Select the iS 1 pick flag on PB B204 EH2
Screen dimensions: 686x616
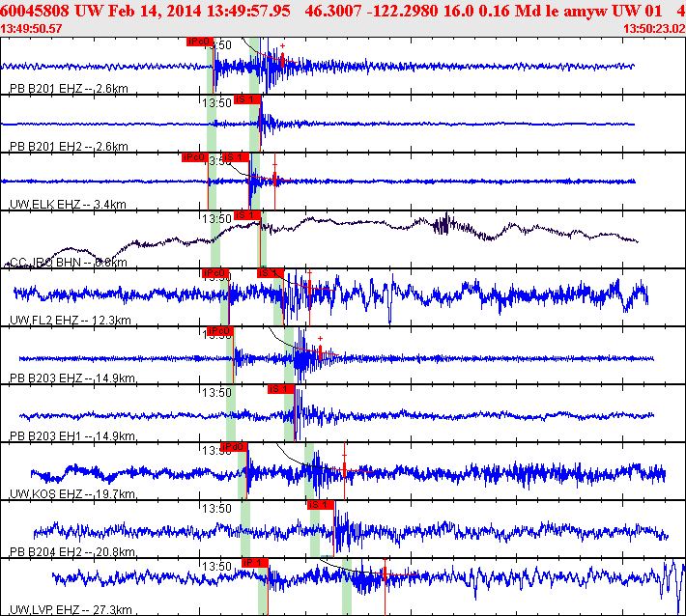tap(321, 505)
